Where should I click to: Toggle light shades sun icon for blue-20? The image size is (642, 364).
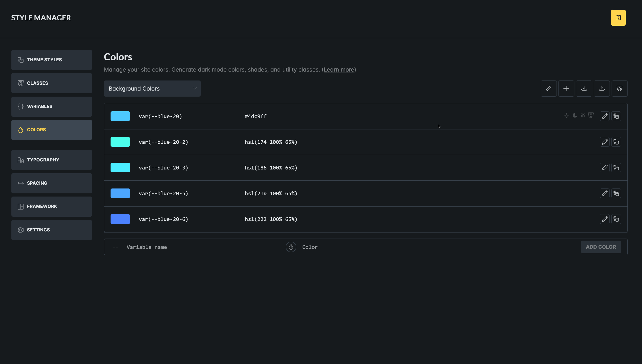[566, 115]
